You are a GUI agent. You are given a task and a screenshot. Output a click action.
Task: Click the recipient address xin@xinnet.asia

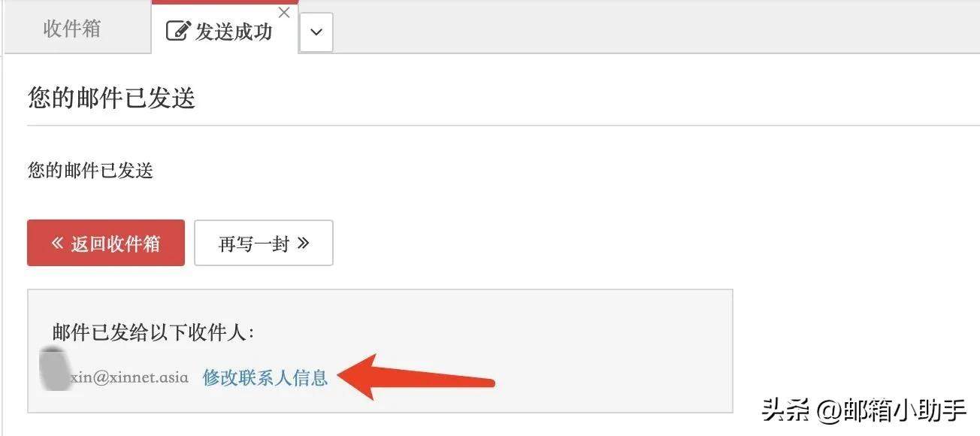[x=129, y=377]
